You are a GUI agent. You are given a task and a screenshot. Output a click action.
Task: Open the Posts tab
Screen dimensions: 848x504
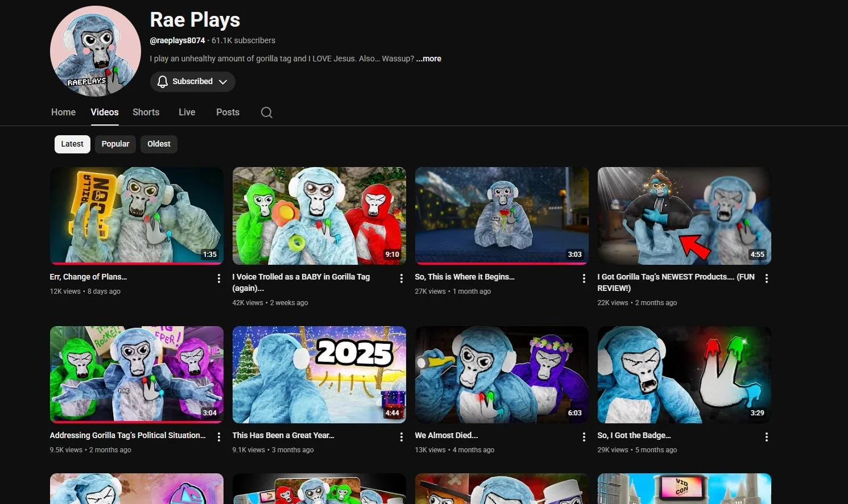click(x=227, y=113)
